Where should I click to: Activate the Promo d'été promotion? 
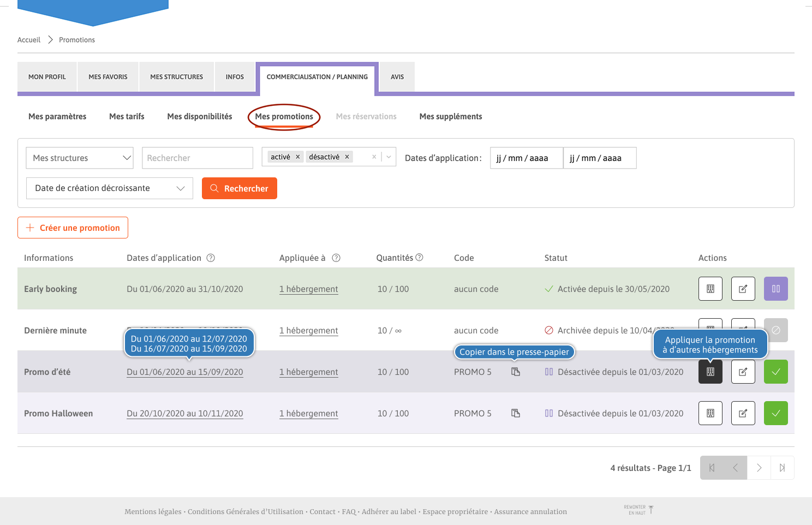coord(776,372)
